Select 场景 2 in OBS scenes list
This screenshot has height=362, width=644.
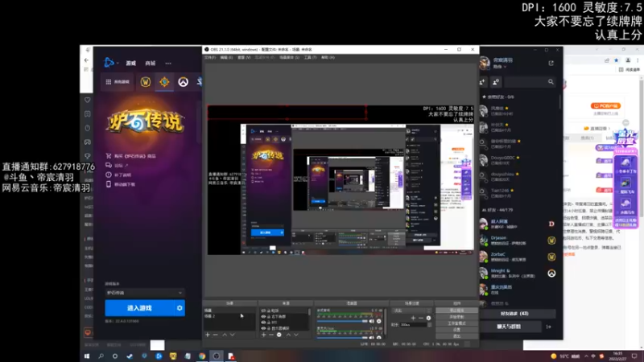229,316
